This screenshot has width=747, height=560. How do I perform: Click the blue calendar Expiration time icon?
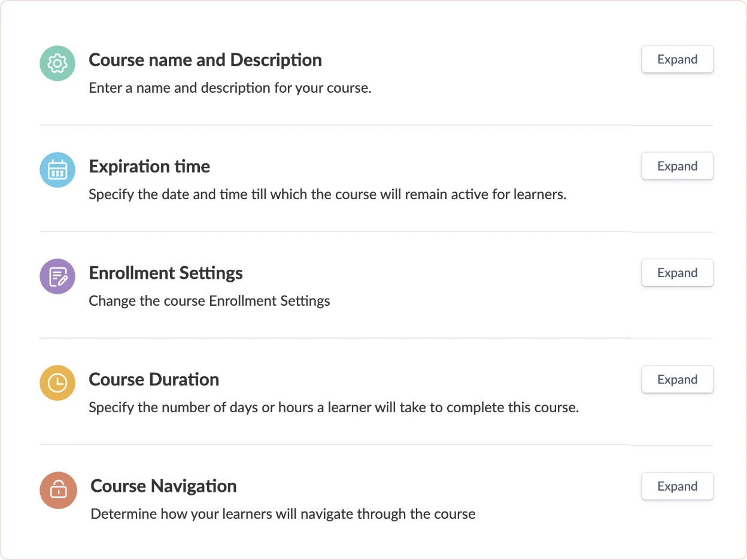[x=57, y=170]
